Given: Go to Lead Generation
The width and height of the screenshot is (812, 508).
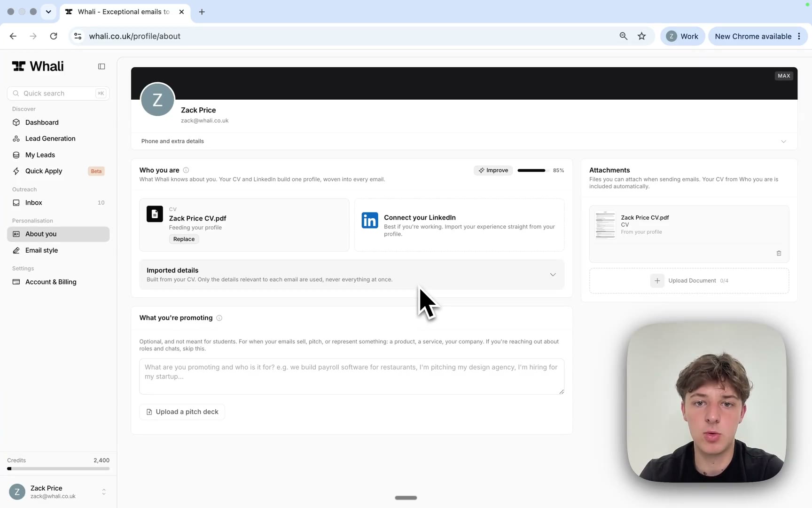Looking at the screenshot, I should [x=58, y=139].
